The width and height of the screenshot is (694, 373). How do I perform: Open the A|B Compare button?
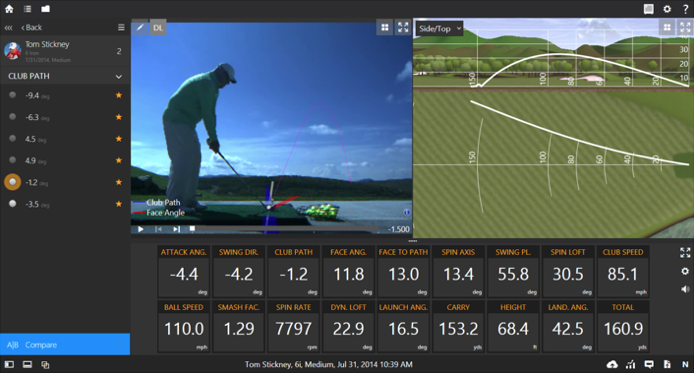pos(65,345)
